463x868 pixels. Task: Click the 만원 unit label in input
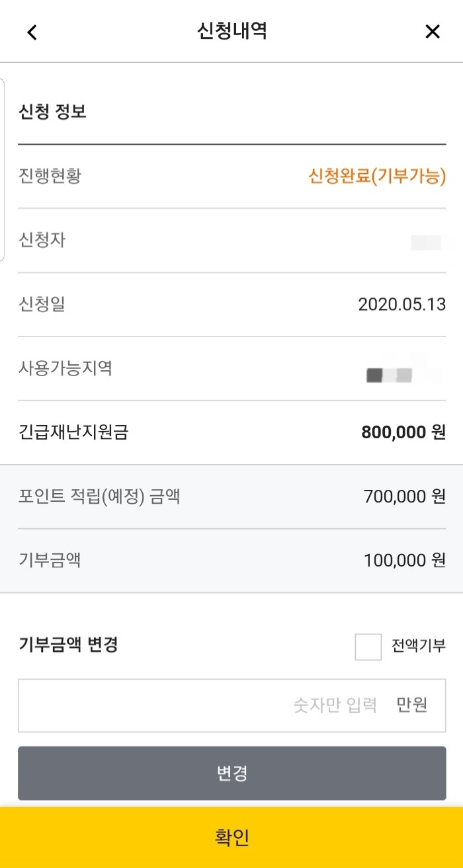tap(412, 705)
